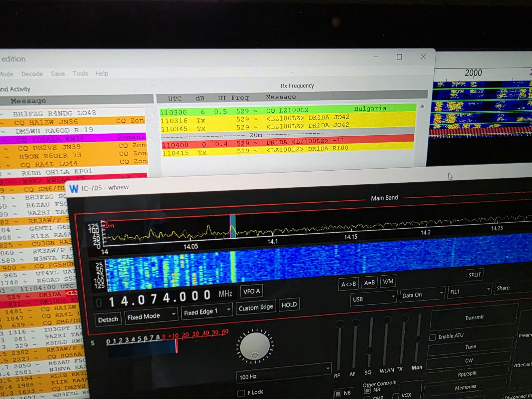
Task: Click the passband marker on spectrum scope
Action: [x=233, y=226]
